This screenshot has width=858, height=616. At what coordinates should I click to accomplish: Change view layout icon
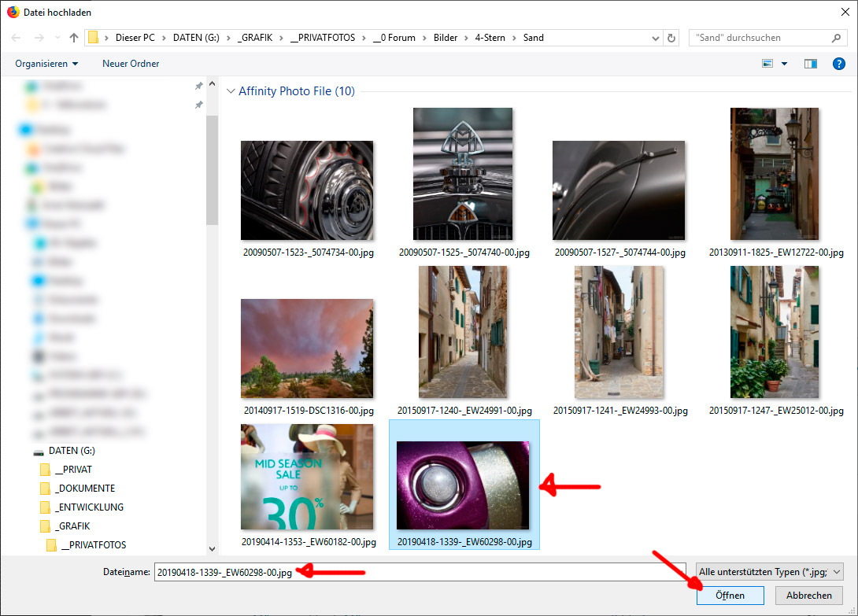pyautogui.click(x=767, y=64)
